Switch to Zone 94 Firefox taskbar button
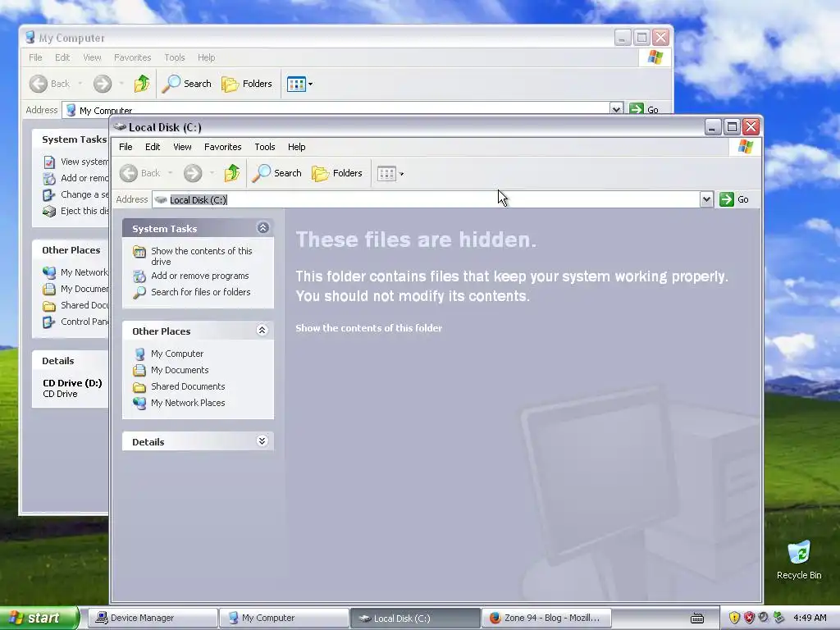 pos(546,618)
